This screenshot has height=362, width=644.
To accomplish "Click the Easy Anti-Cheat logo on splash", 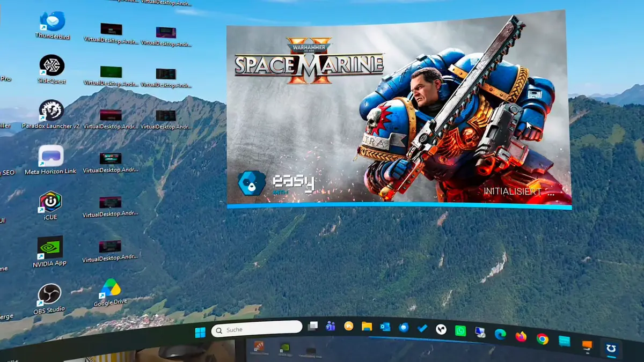I will [276, 183].
